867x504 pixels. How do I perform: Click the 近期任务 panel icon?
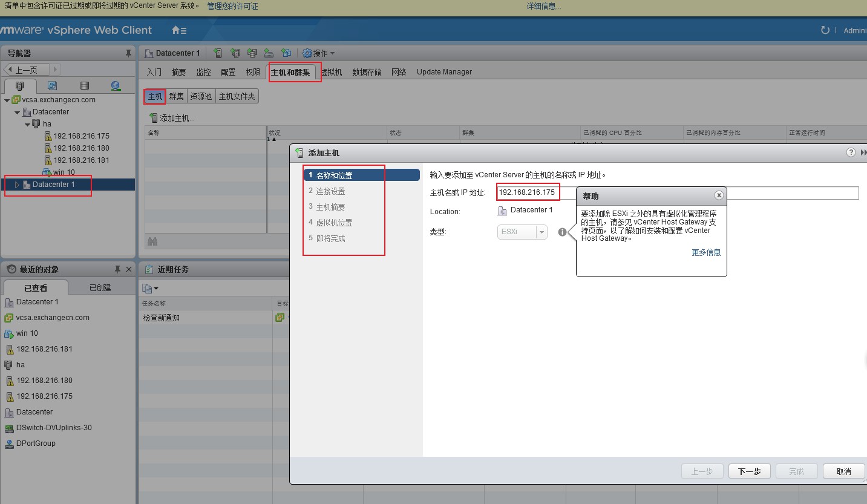(x=149, y=269)
